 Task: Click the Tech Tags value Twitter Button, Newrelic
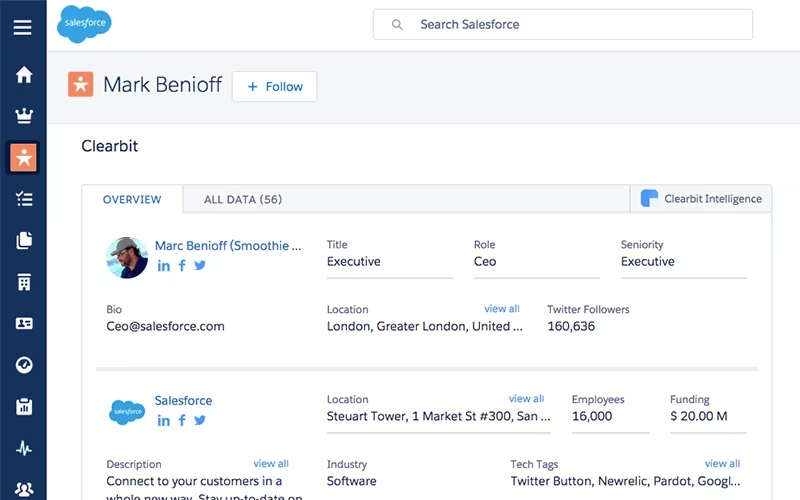625,481
